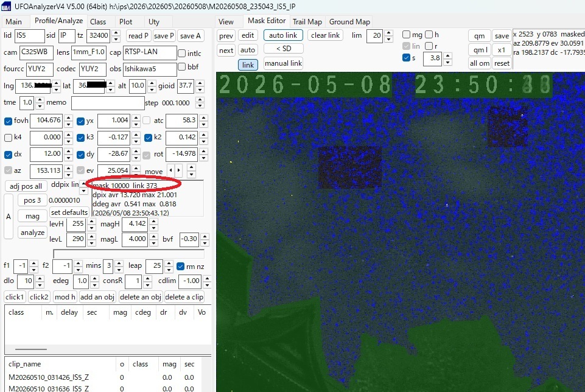Switch to the Main tab

(x=14, y=22)
